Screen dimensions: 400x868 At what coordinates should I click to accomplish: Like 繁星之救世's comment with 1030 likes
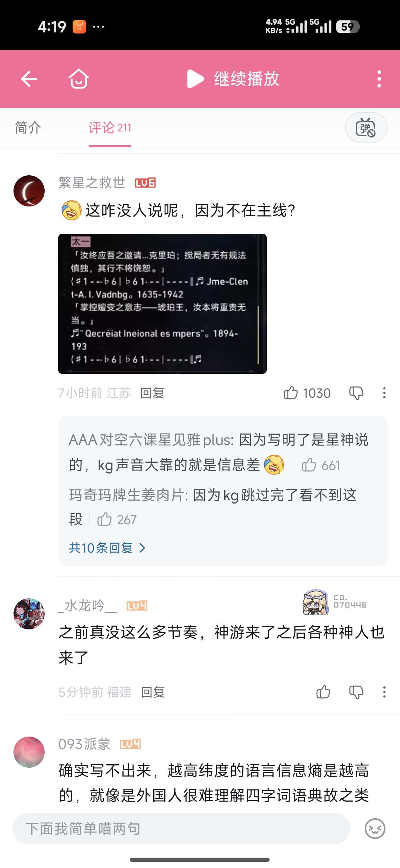(x=307, y=393)
